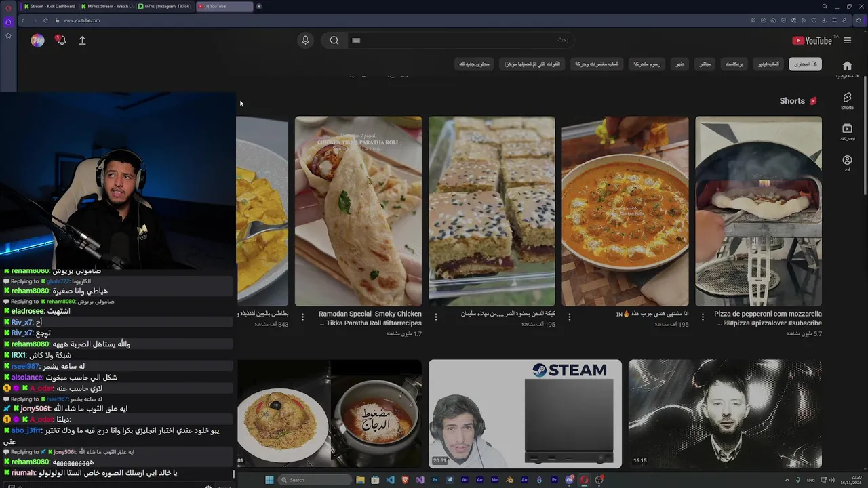The height and width of the screenshot is (488, 868).
Task: Select the (1) YouTube tab
Action: click(x=224, y=6)
